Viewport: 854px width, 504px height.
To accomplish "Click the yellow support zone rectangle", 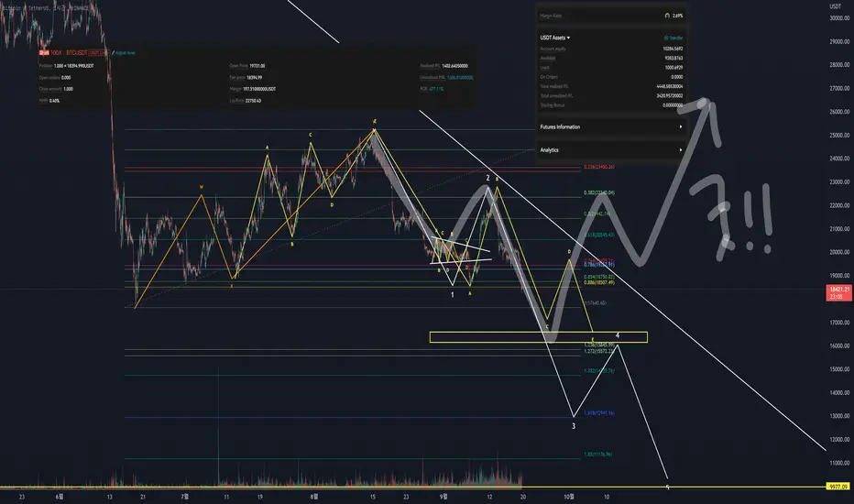I will 538,337.
